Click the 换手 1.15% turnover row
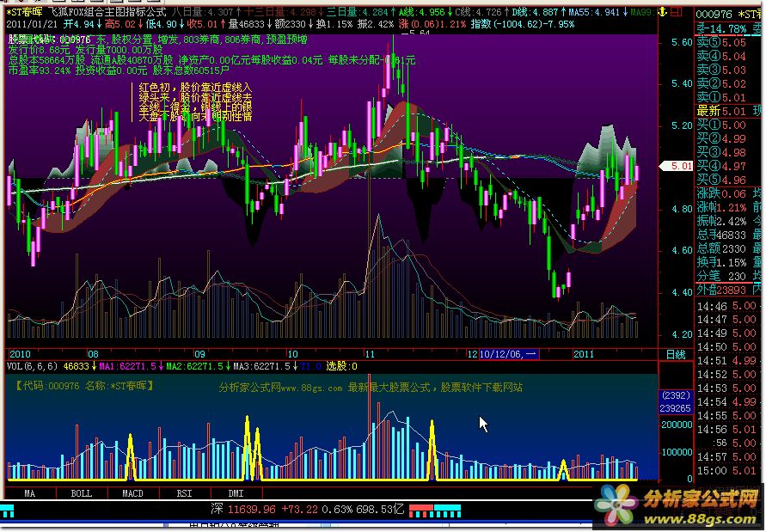 pyautogui.click(x=729, y=262)
